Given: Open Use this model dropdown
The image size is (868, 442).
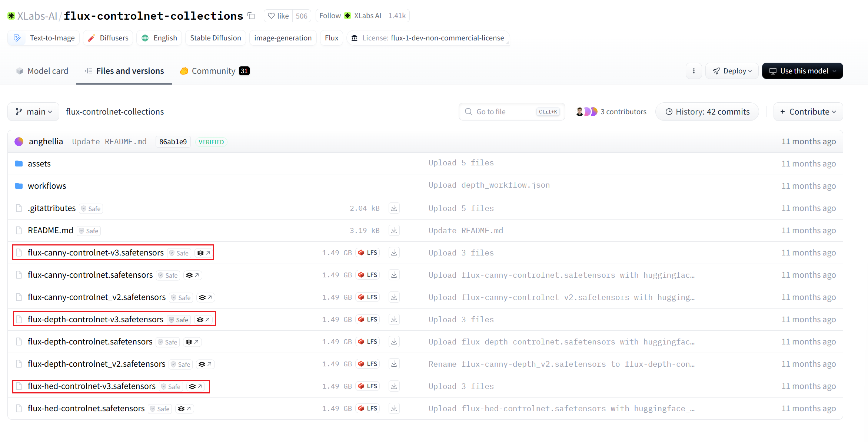Looking at the screenshot, I should (x=802, y=71).
